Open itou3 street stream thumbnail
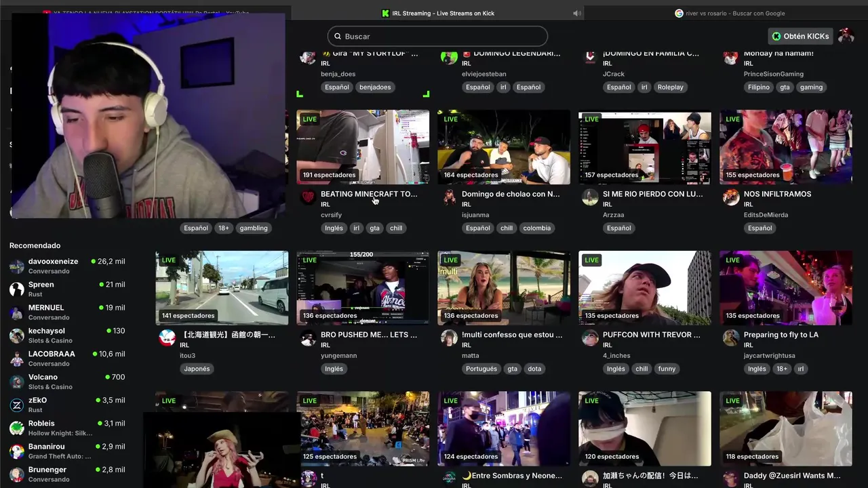This screenshot has width=868, height=488. click(x=222, y=288)
